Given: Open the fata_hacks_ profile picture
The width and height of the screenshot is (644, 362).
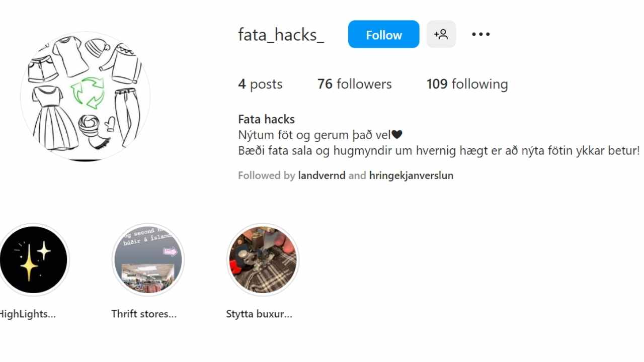Looking at the screenshot, I should [85, 97].
